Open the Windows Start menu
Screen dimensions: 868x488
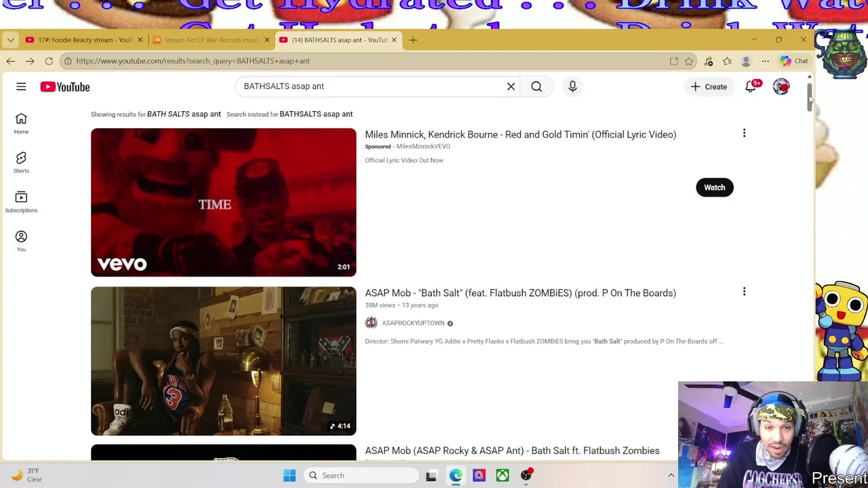pyautogui.click(x=290, y=476)
